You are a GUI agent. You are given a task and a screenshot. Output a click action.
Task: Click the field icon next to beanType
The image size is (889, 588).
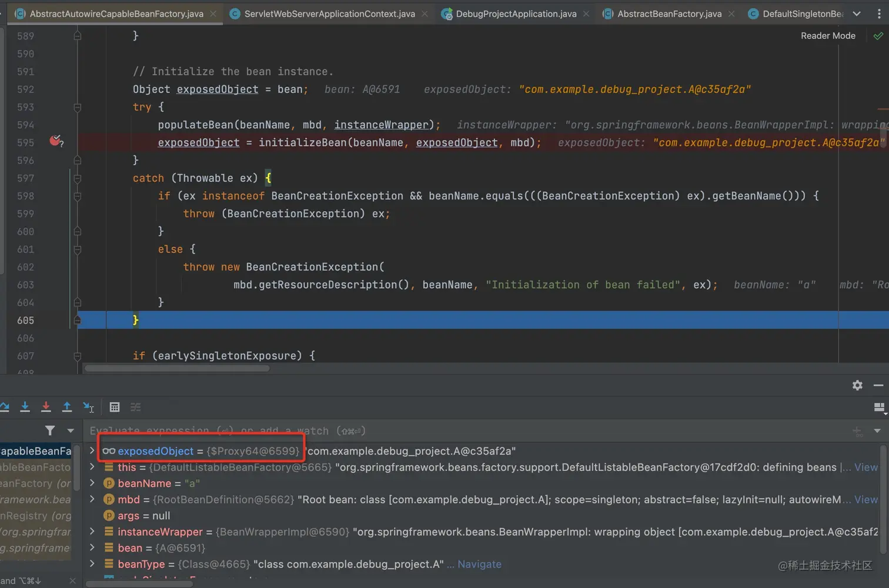click(x=109, y=564)
